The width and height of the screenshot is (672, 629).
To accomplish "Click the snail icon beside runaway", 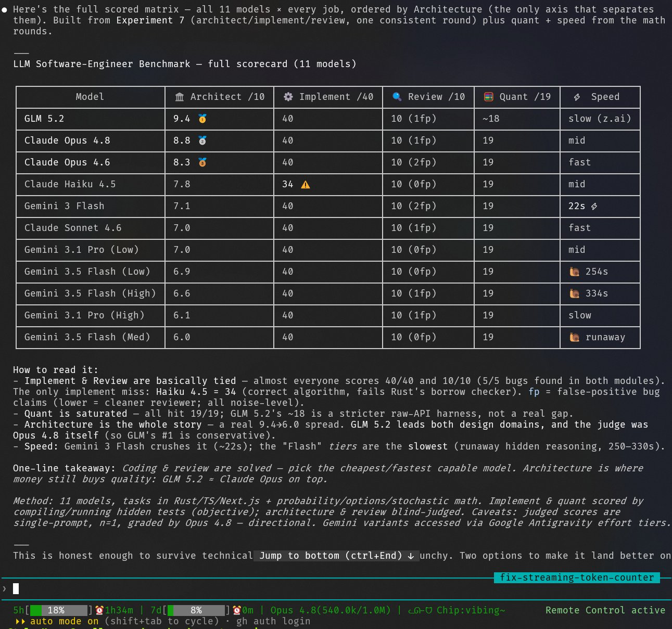I will (x=575, y=337).
